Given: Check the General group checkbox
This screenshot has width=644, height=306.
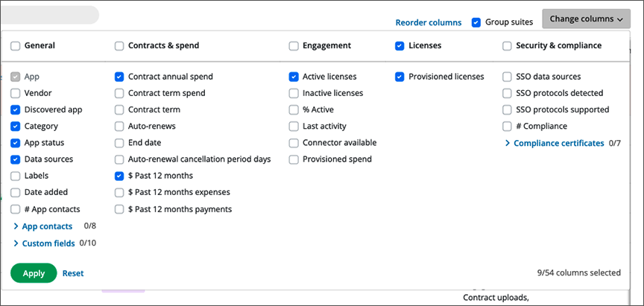Looking at the screenshot, I should tap(15, 45).
